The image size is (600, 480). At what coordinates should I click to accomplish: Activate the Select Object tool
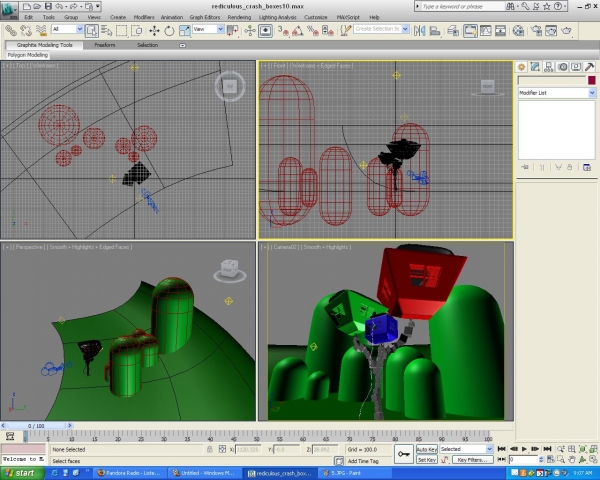tap(92, 30)
